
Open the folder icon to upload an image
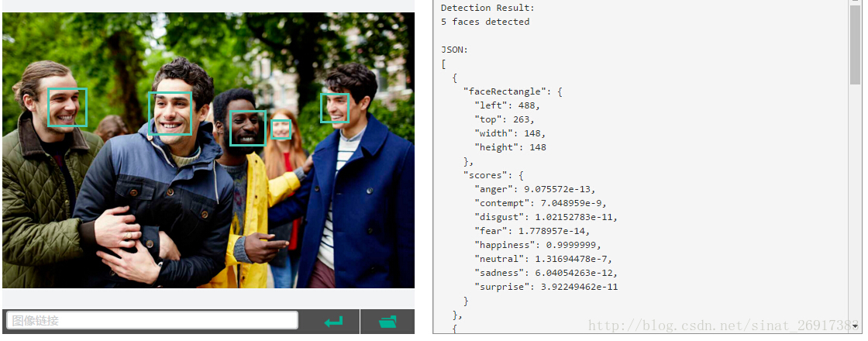(x=387, y=321)
